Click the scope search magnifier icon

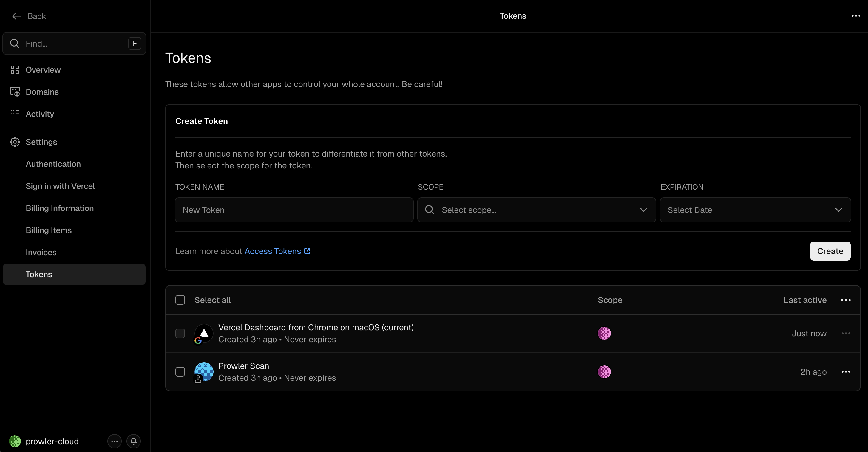(x=429, y=210)
